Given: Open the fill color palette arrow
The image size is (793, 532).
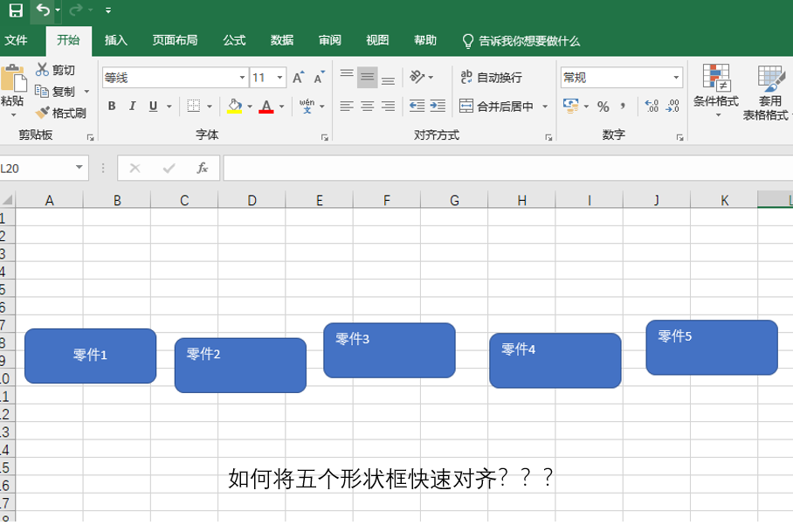Looking at the screenshot, I should point(250,107).
